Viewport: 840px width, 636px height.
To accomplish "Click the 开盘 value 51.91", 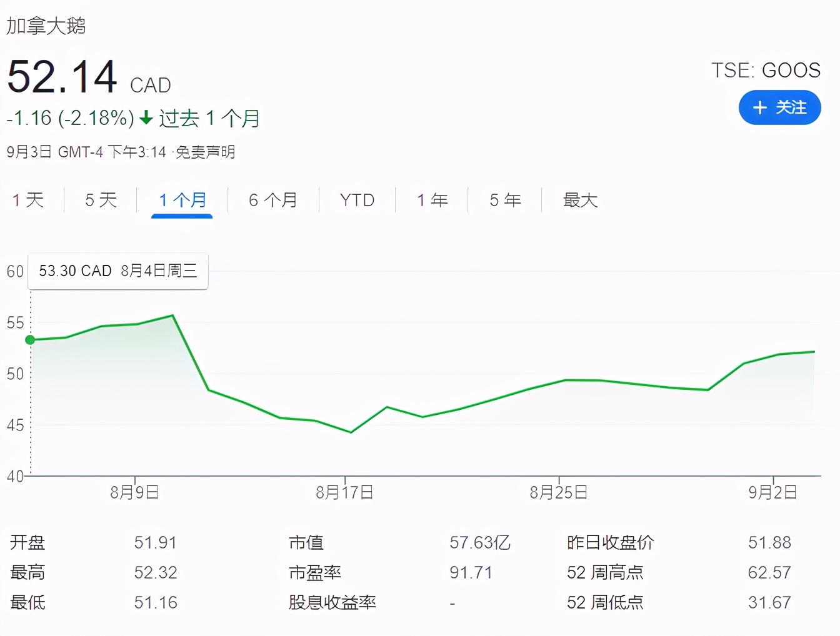I will coord(155,542).
